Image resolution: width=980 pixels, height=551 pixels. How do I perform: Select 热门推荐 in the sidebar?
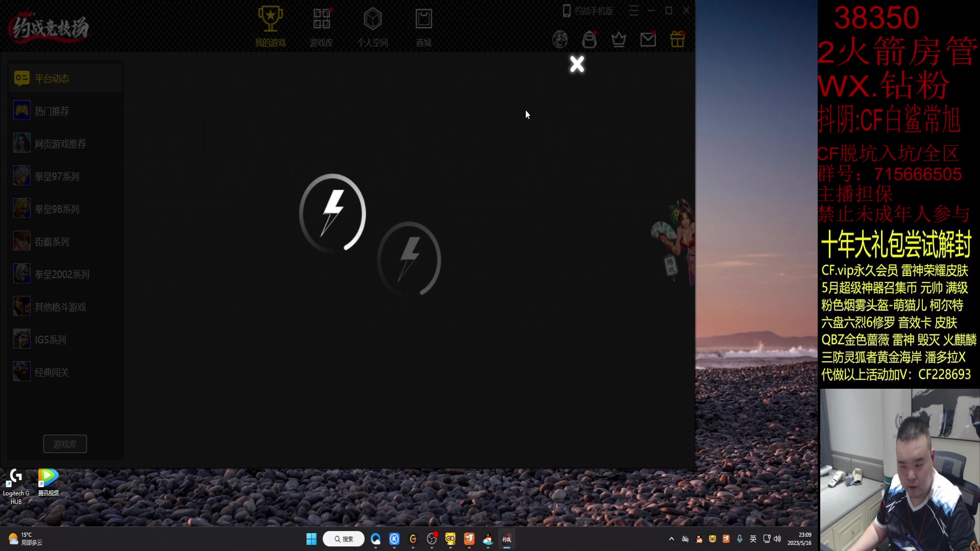65,111
